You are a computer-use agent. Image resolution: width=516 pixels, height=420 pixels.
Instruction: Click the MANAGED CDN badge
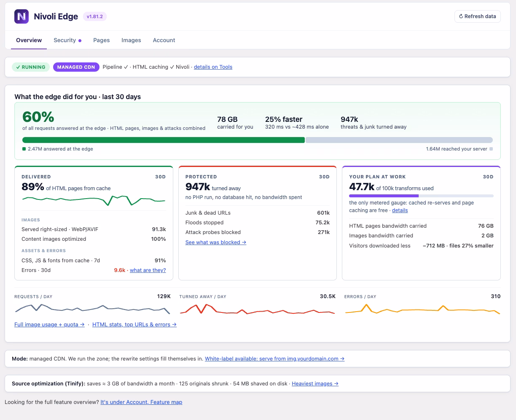click(76, 67)
